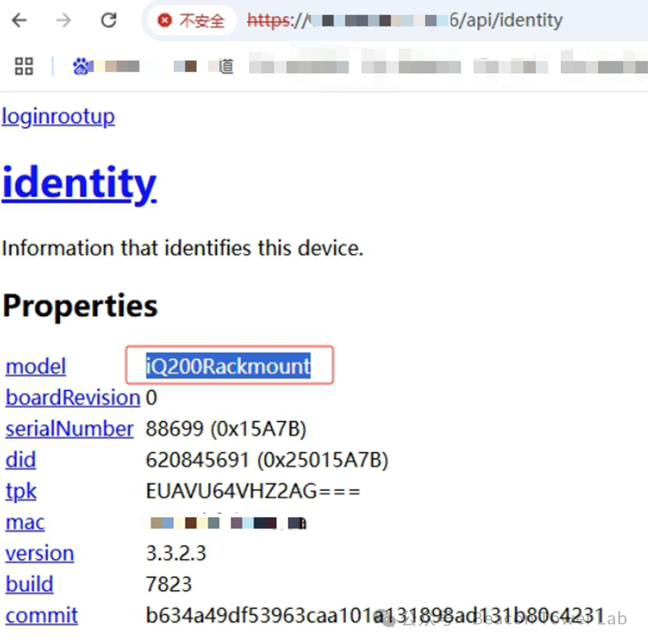Screen dimensions: 648x644
Task: Click the text 'Information that identifies this device.'
Action: (x=182, y=248)
